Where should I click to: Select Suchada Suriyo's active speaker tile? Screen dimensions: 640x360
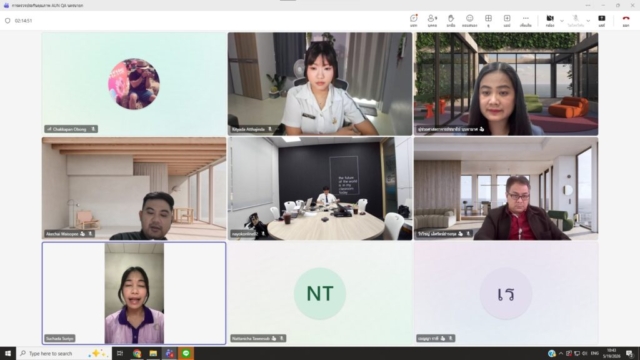(134, 293)
